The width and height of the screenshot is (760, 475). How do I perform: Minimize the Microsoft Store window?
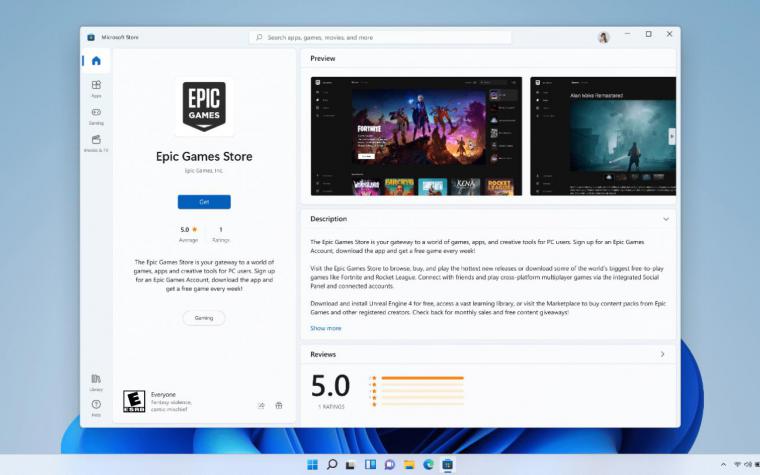628,34
